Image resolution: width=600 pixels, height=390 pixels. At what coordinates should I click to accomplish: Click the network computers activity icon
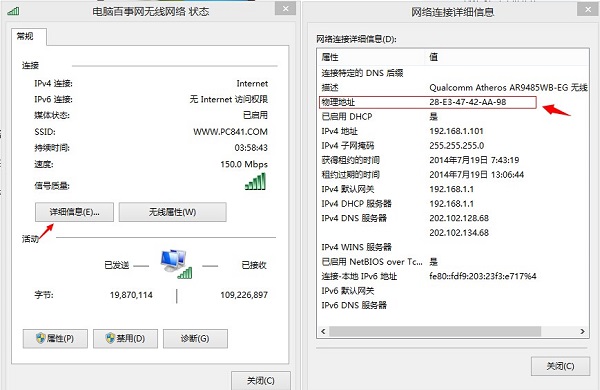pos(176,264)
